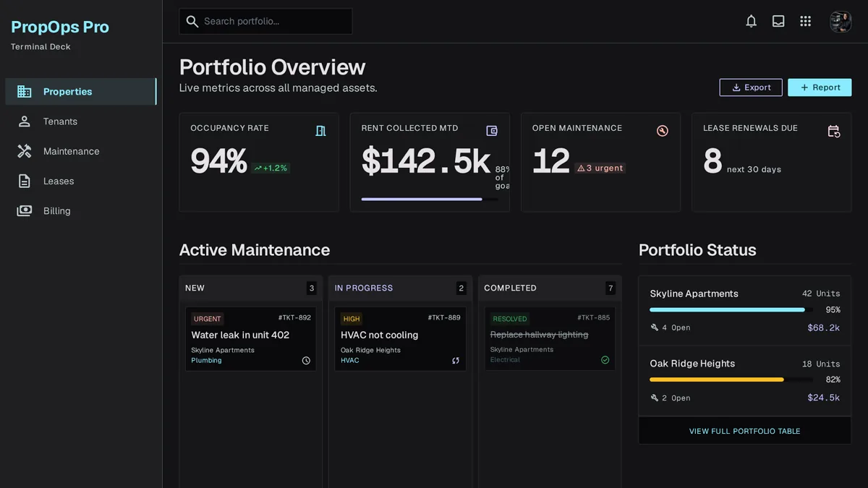The image size is (868, 488).
Task: Click the $24.5k revenue value
Action: (824, 398)
